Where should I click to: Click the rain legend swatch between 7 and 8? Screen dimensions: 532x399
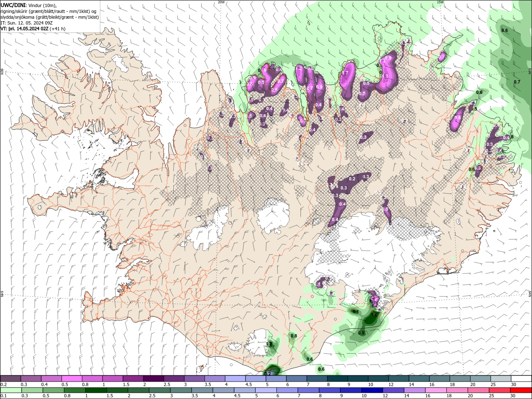tap(308, 390)
